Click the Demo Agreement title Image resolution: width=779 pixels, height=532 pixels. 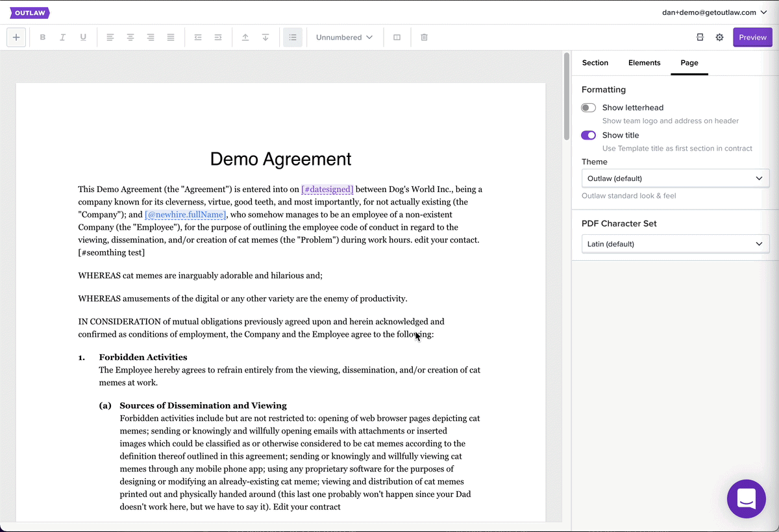(x=281, y=159)
